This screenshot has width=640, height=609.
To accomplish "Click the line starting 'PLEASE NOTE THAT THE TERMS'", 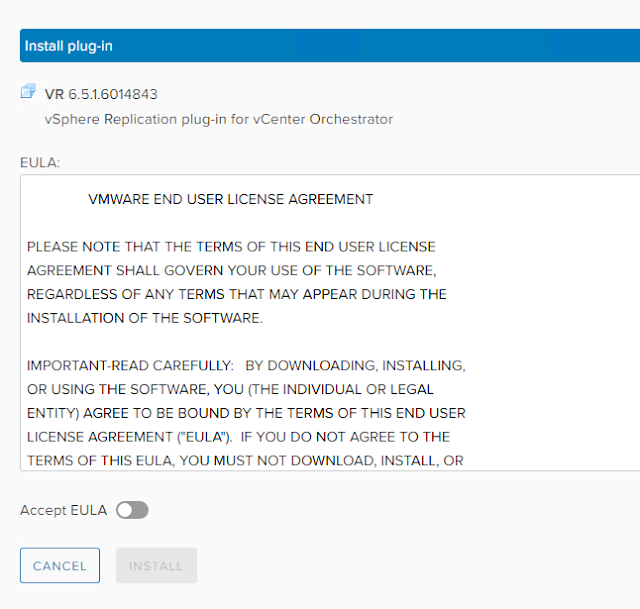I will pos(231,247).
